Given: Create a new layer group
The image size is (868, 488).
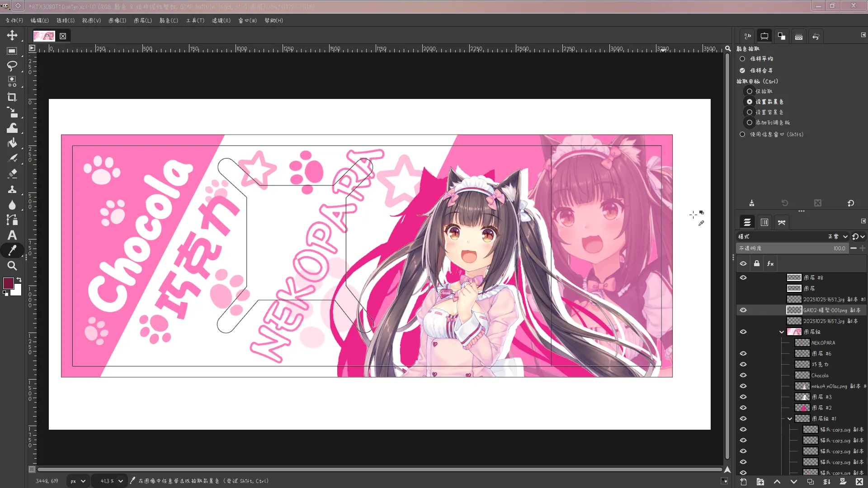Looking at the screenshot, I should pos(760,482).
